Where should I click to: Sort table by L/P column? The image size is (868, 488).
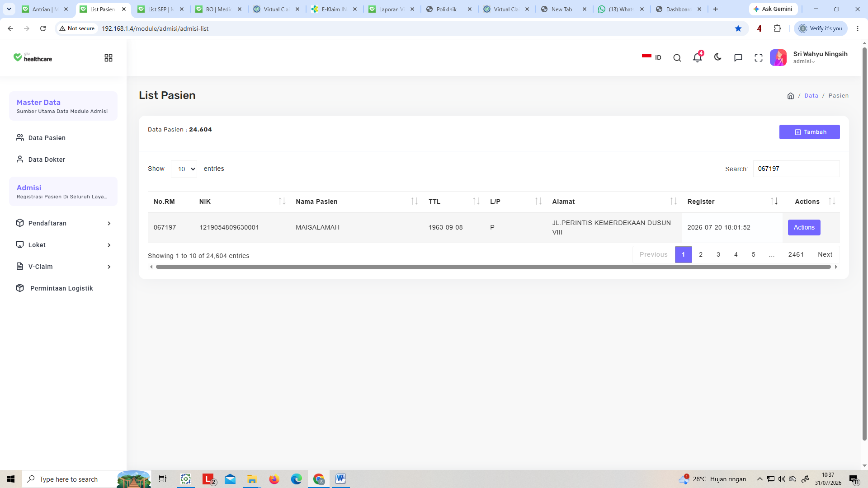click(x=515, y=202)
